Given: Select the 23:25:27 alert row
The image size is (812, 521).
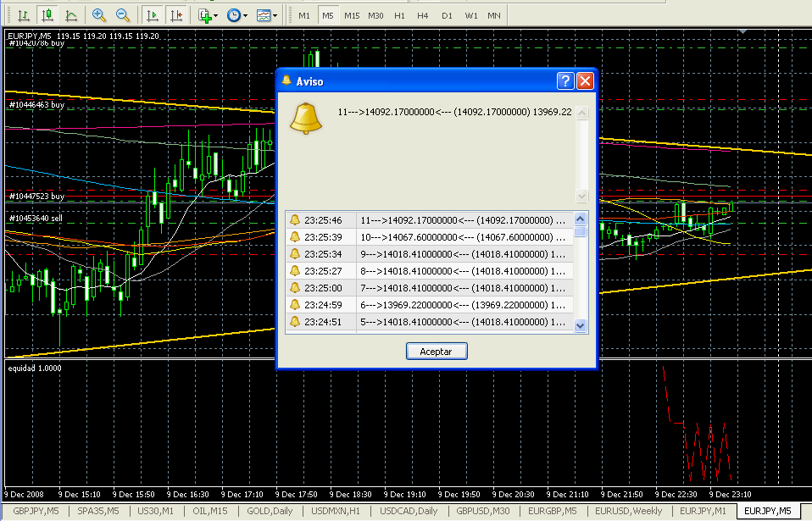Looking at the screenshot, I should [429, 271].
